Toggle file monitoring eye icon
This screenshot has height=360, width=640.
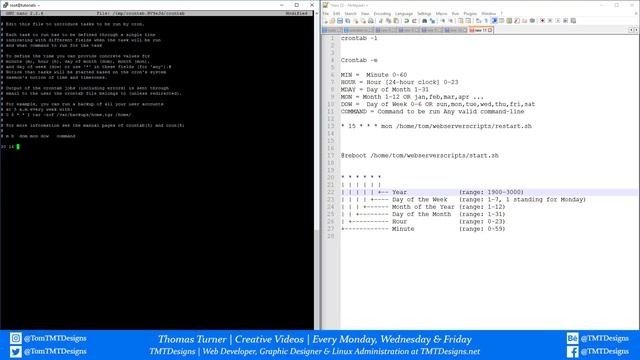coord(532,21)
